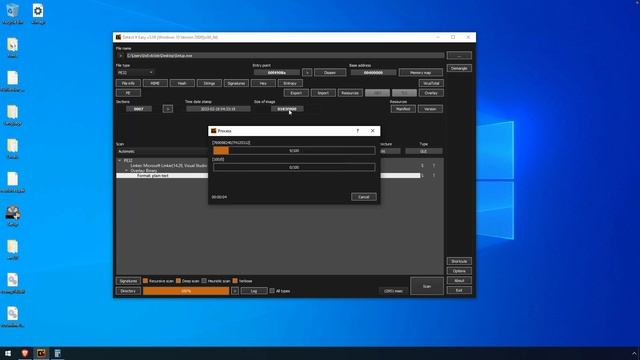This screenshot has width=640, height=360.
Task: Launch Brave browser from the taskbar
Action: (24, 353)
